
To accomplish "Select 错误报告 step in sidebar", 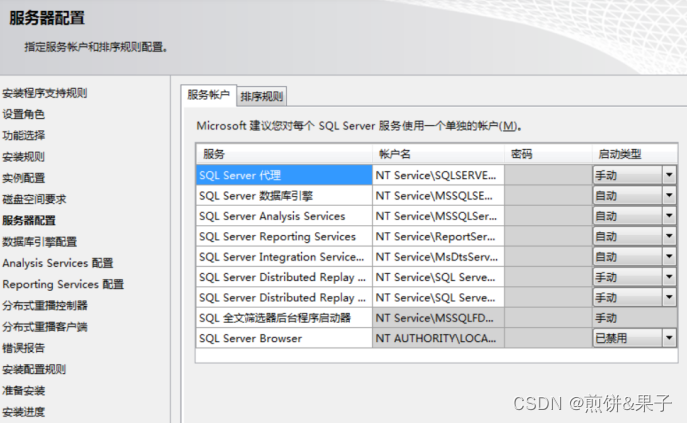I will coord(23,348).
